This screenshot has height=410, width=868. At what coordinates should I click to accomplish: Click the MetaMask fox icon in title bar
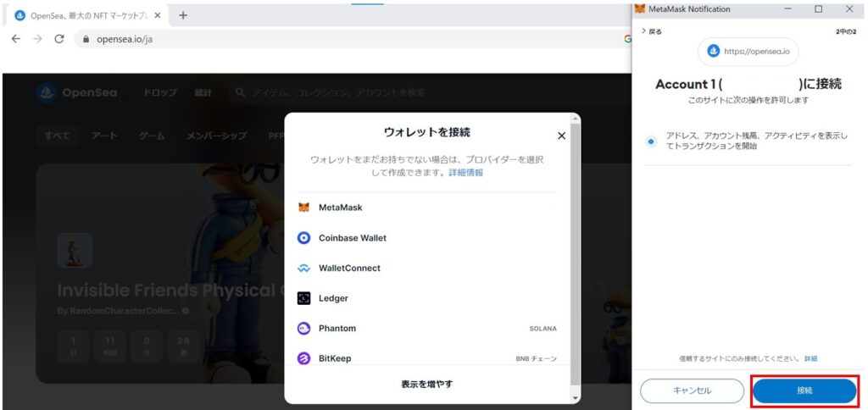(640, 8)
